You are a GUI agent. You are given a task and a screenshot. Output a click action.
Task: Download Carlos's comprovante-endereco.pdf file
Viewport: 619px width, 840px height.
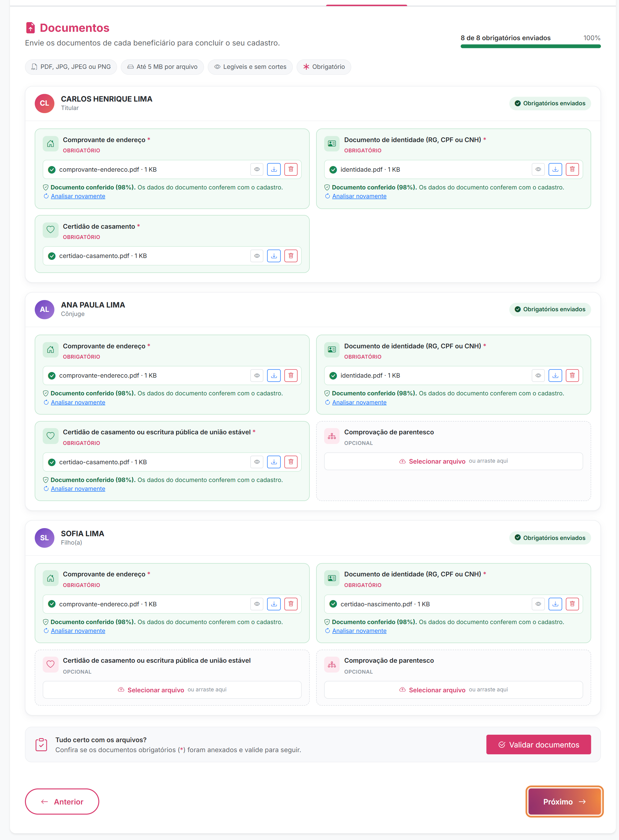tap(274, 169)
